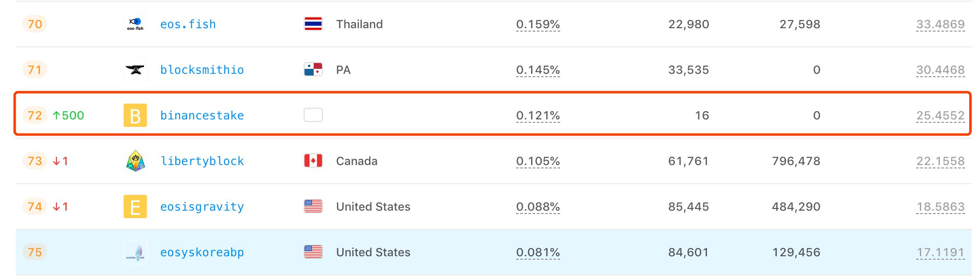Click the 0.145% percentage for blocksmithio
The width and height of the screenshot is (980, 277).
click(538, 69)
